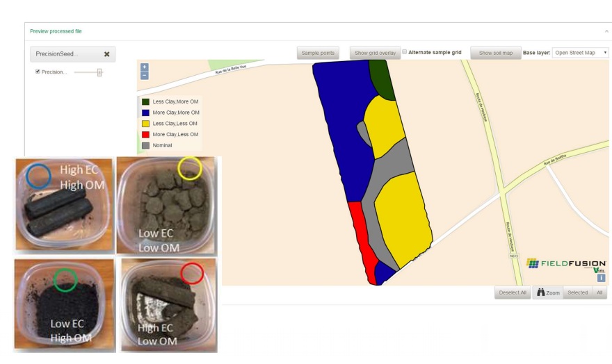
Task: Click the Sample points button
Action: pos(318,53)
